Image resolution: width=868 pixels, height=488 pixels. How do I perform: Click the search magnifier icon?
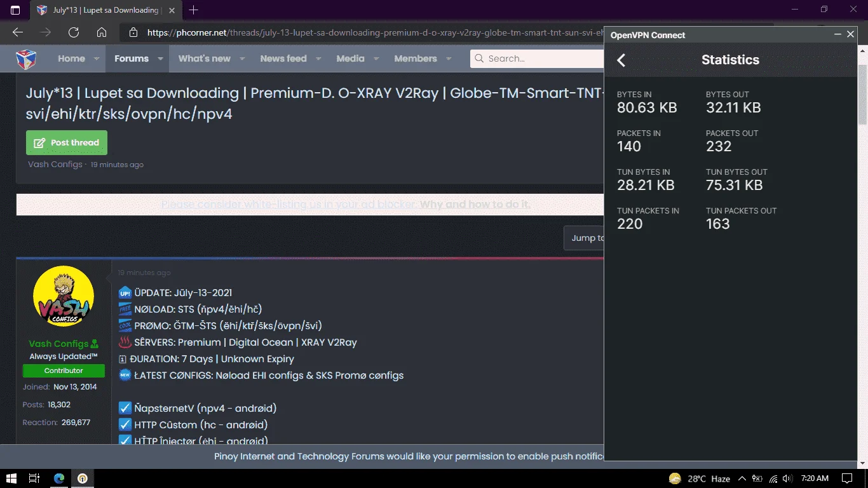point(479,58)
